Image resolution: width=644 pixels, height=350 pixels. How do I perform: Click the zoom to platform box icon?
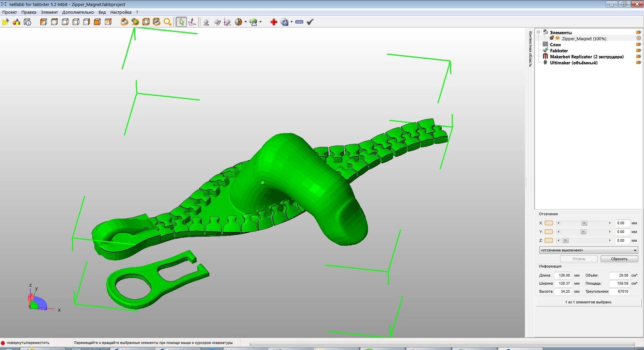(x=146, y=22)
